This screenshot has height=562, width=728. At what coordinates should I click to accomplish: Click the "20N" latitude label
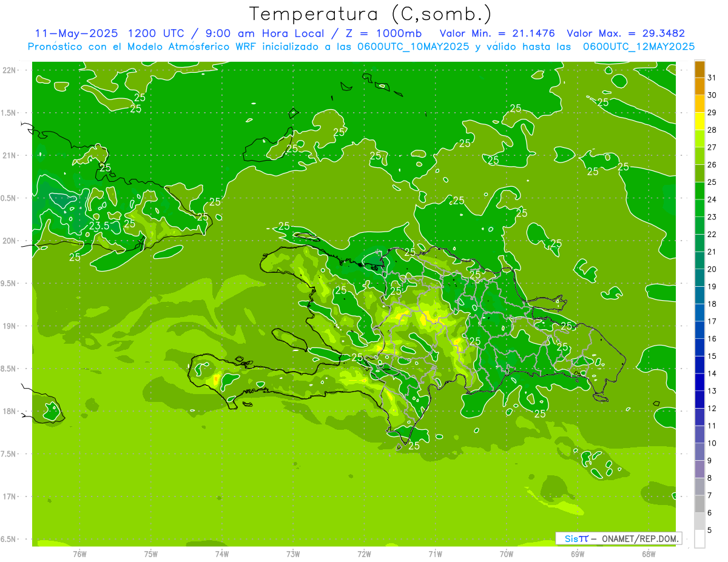click(x=9, y=241)
